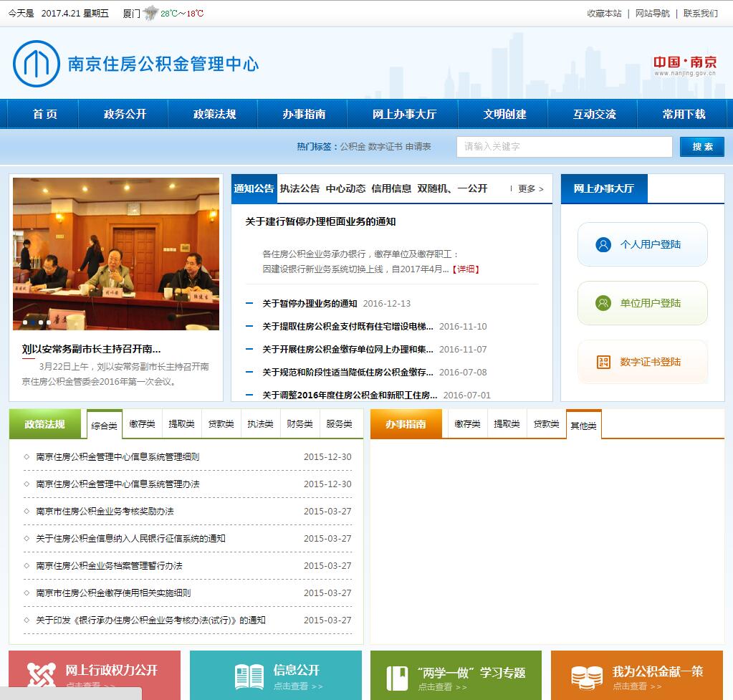Select 提取类 tab under 办事指南

507,423
